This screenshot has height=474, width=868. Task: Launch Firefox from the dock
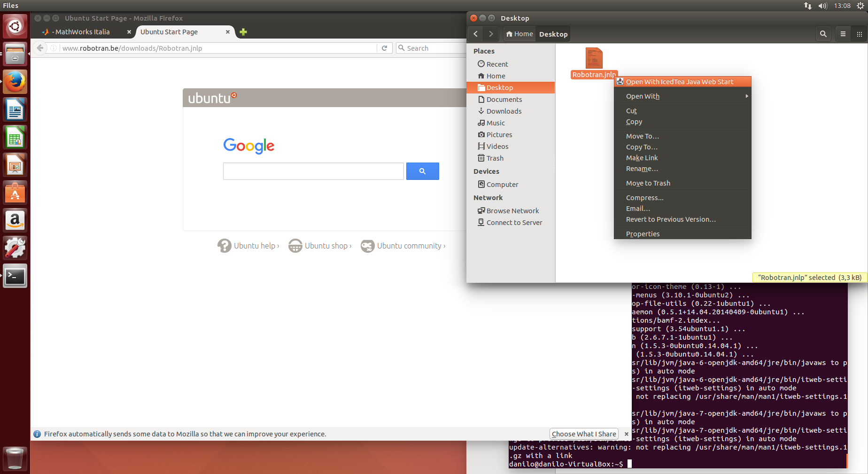(x=15, y=82)
